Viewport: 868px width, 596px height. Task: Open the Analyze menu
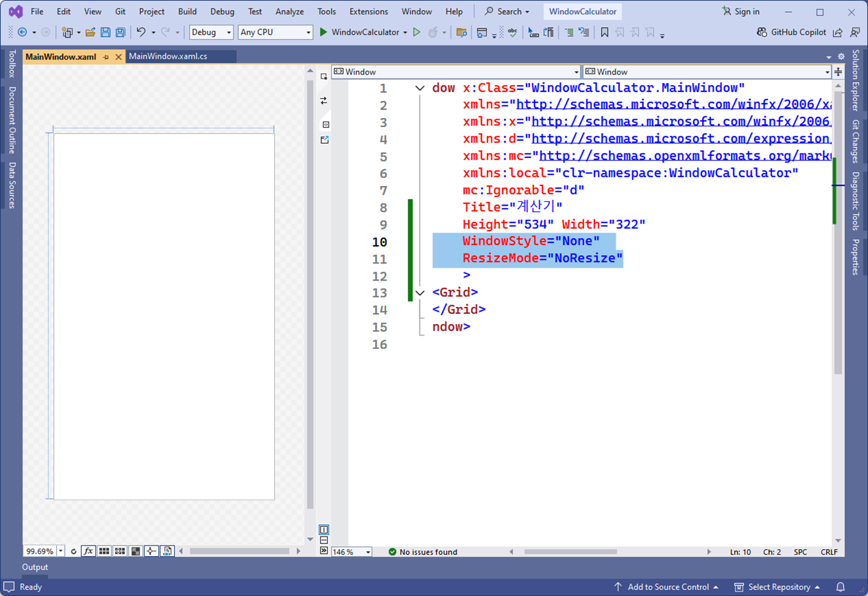290,11
